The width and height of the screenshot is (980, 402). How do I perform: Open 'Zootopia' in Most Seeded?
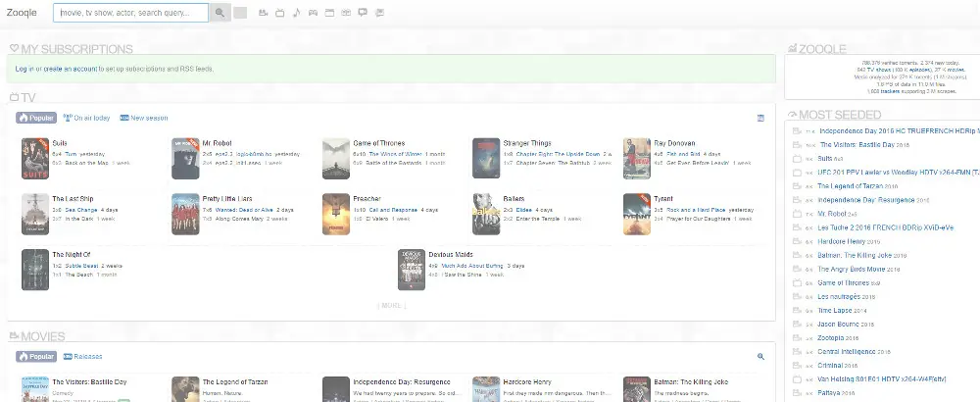[x=831, y=338]
